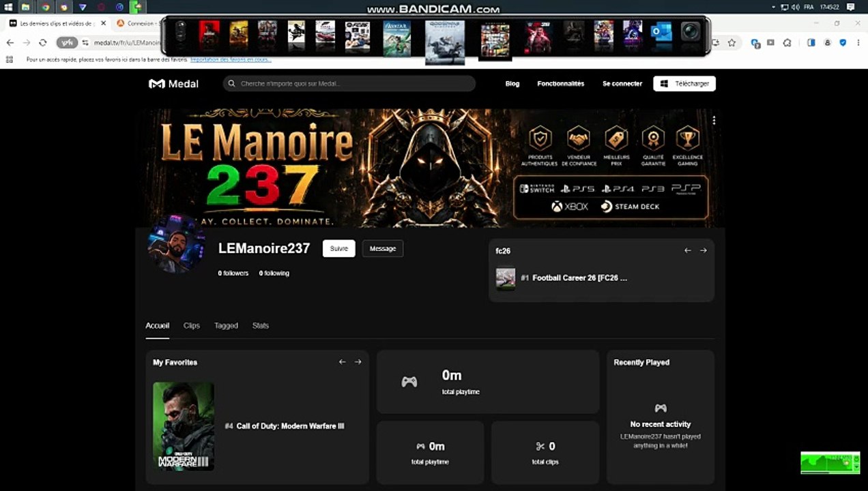The width and height of the screenshot is (868, 491).
Task: Switch to the Clips tab
Action: click(x=192, y=326)
